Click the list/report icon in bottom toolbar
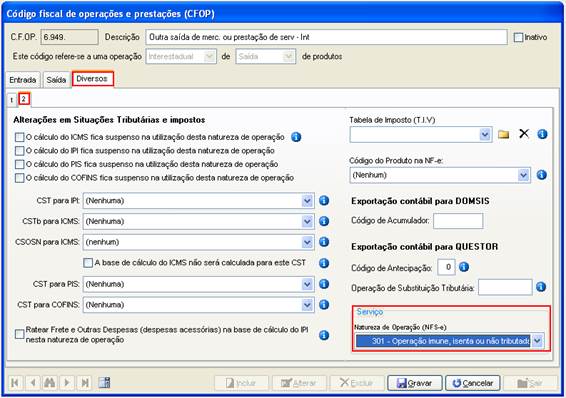566x398 pixels. [x=104, y=382]
